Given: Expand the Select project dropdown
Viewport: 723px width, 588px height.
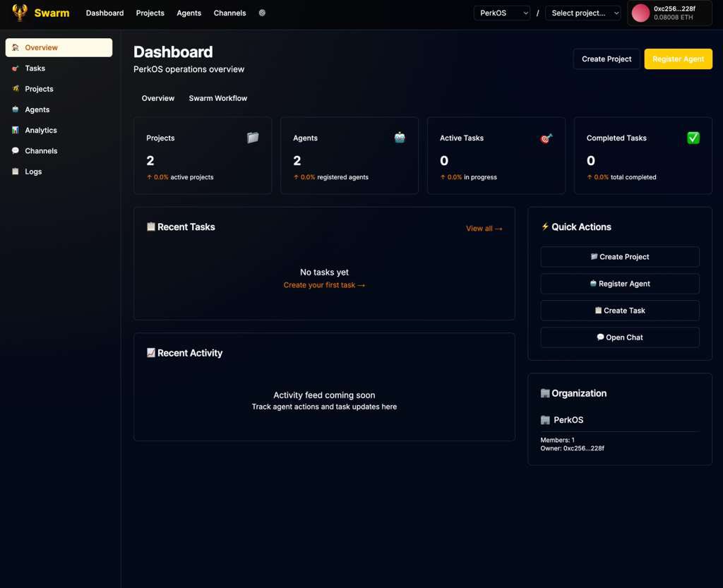Looking at the screenshot, I should pos(582,13).
